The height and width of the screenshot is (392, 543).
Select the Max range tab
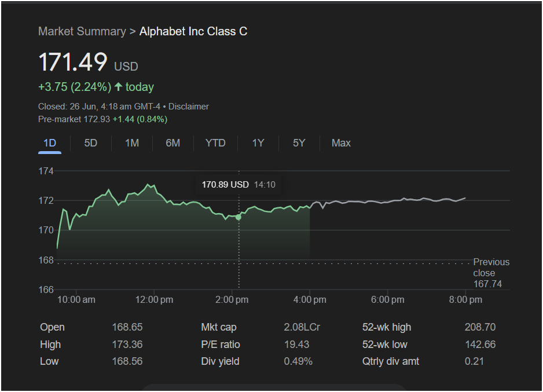click(x=341, y=143)
